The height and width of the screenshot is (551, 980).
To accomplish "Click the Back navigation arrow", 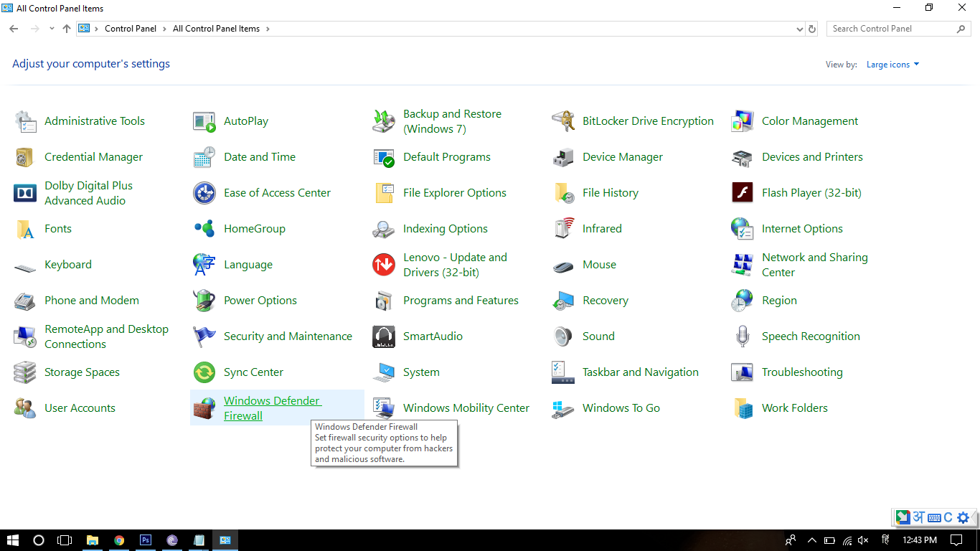I will (14, 29).
